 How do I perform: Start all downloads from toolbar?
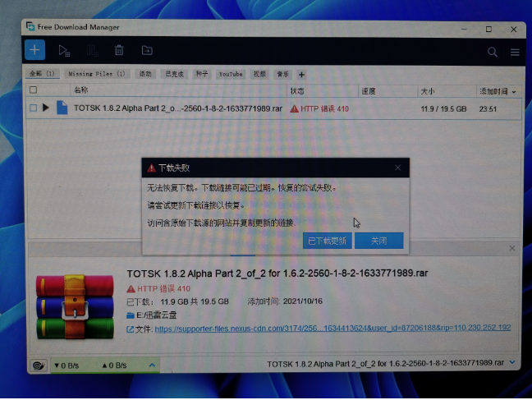click(x=64, y=51)
